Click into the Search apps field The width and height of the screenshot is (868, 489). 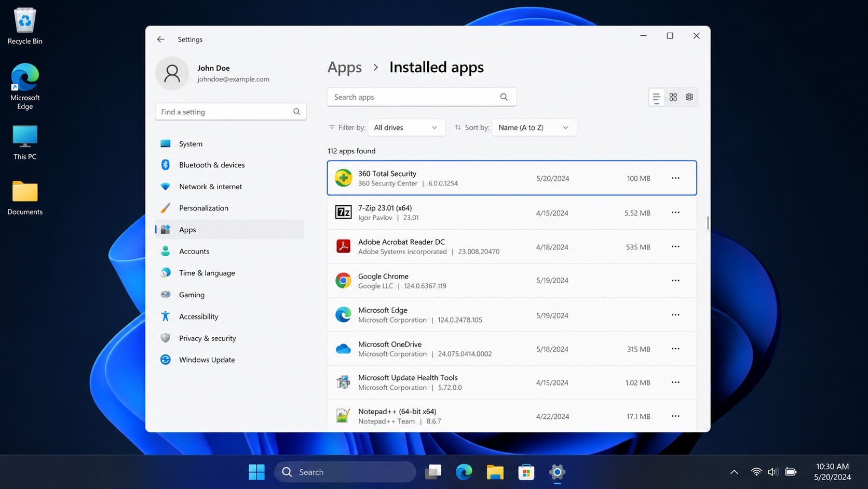click(422, 97)
